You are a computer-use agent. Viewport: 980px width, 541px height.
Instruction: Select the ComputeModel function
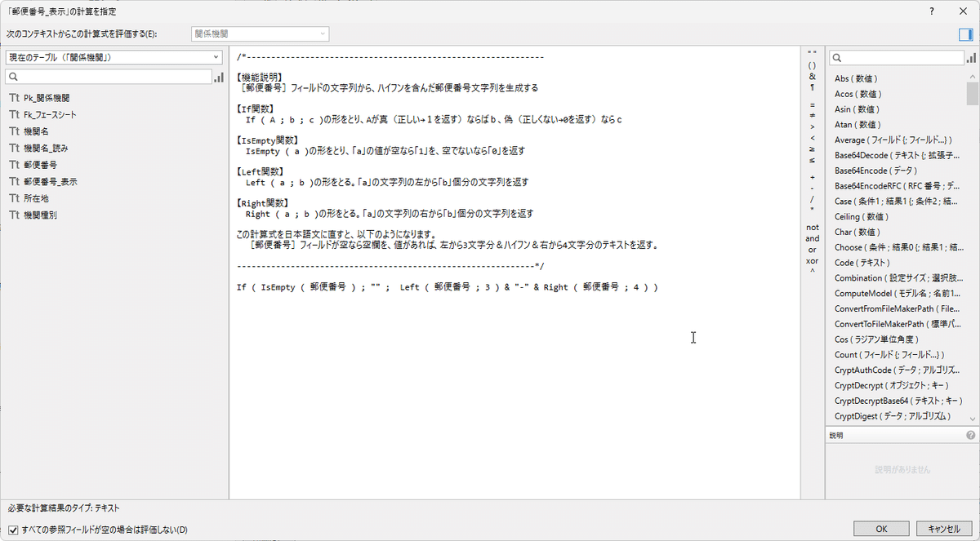898,293
